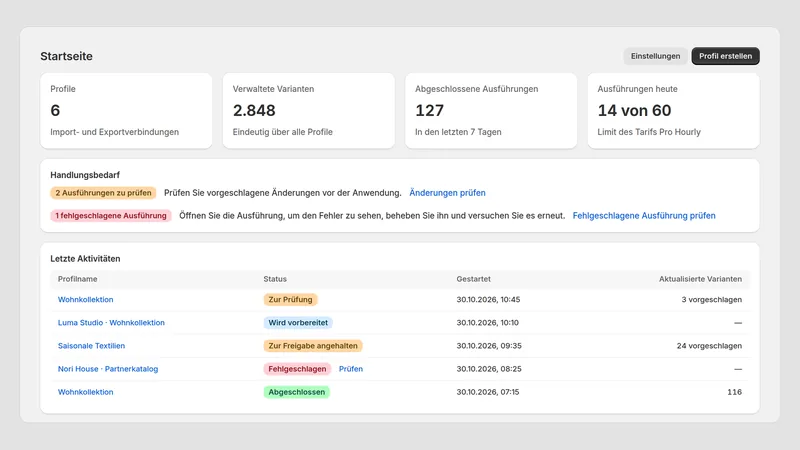Click the 30.10.2026, 09:35 timestamp
800x450 pixels.
[x=489, y=346]
